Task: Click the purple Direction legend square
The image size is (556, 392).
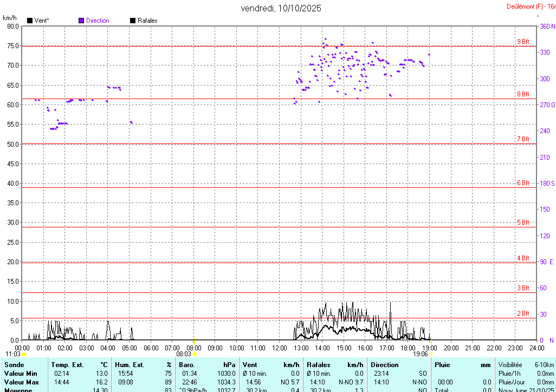Action: pyautogui.click(x=81, y=21)
